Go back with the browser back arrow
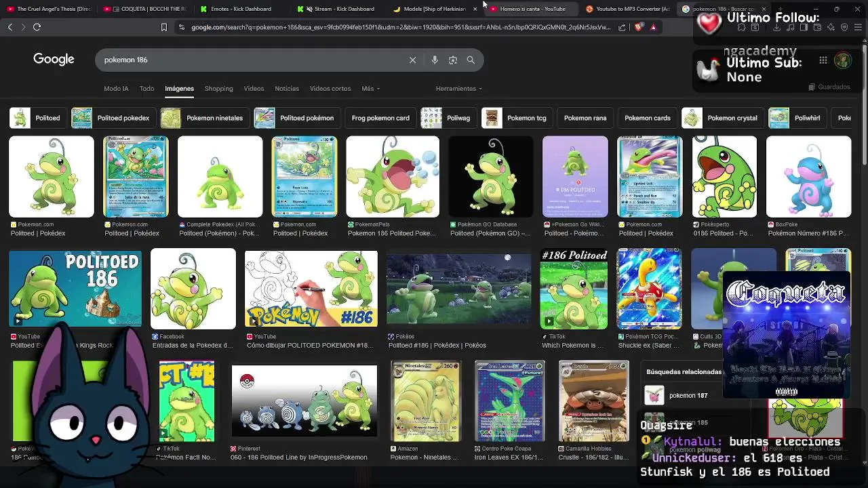This screenshot has width=868, height=488. [9, 27]
